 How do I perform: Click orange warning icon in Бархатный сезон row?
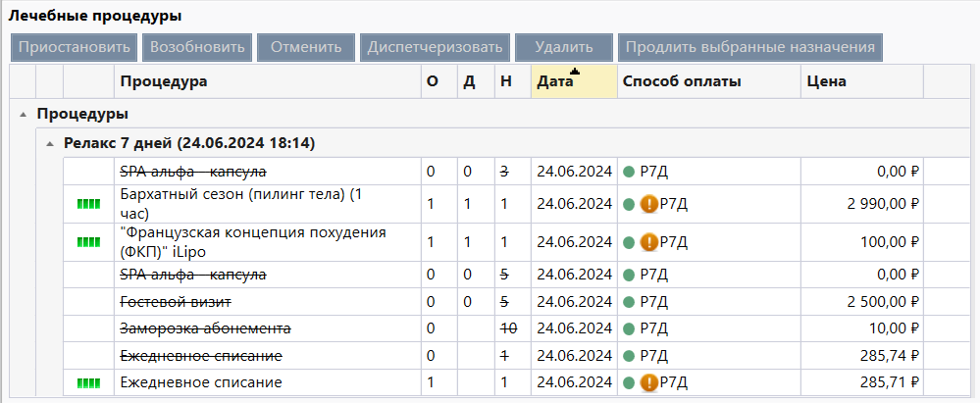(x=648, y=204)
